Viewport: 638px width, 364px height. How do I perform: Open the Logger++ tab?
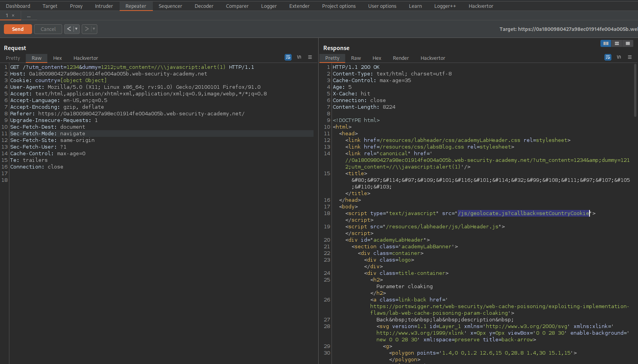[x=445, y=6]
